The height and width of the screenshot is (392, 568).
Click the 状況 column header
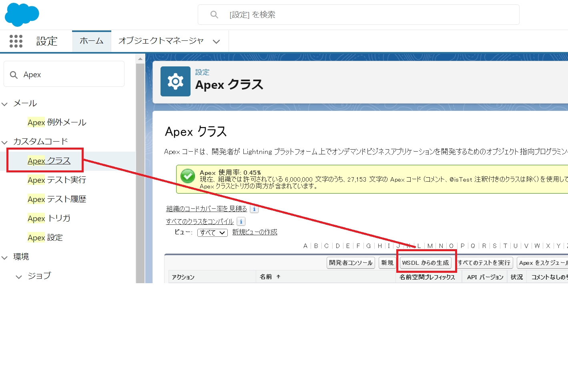coord(517,277)
